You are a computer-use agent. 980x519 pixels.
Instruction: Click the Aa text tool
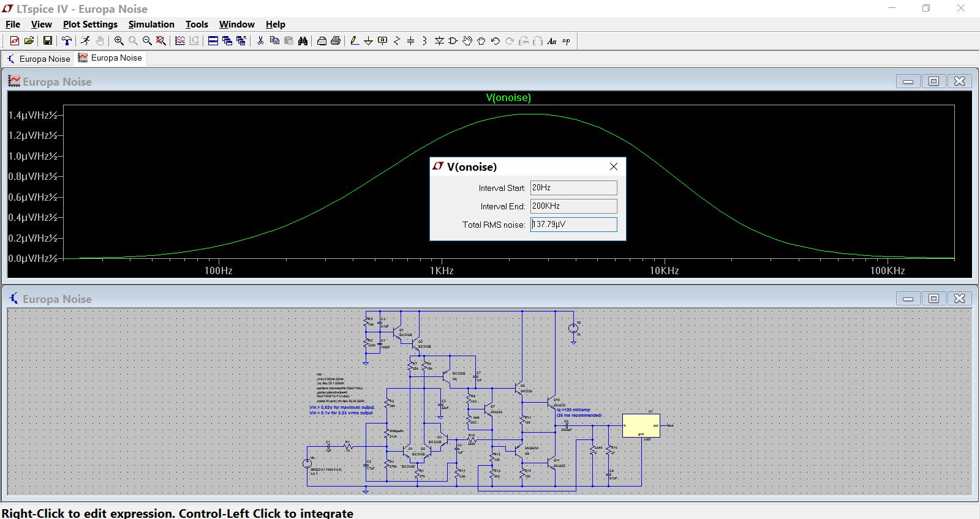[x=552, y=41]
